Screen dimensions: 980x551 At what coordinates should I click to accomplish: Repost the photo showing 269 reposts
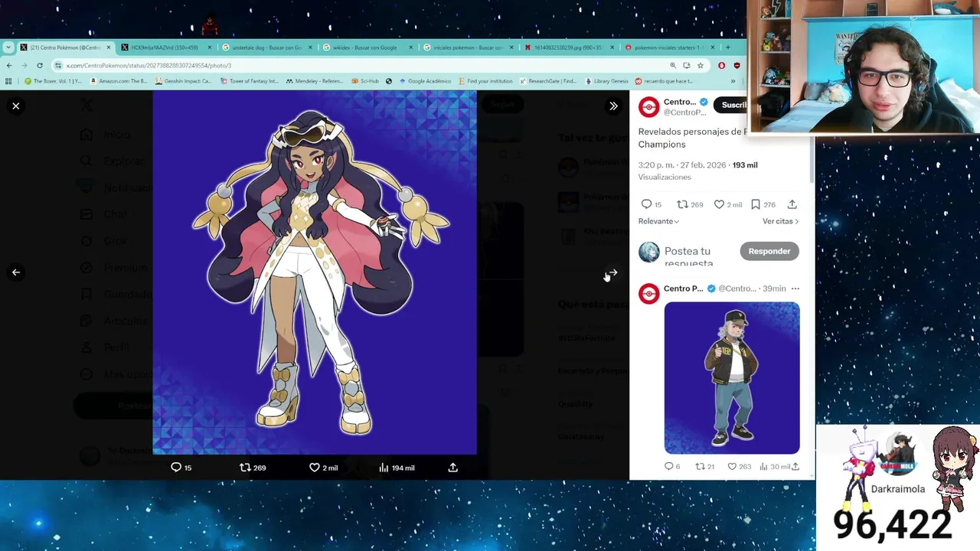click(x=253, y=468)
